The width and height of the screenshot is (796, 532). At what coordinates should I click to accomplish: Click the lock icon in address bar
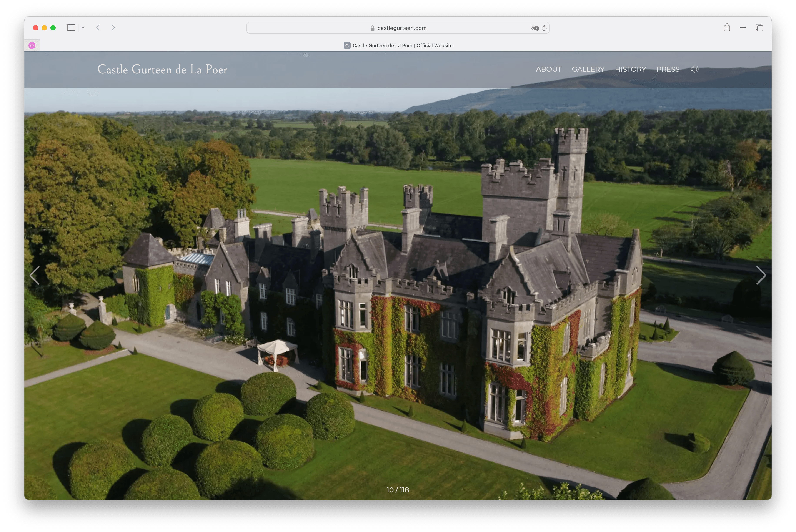(x=373, y=28)
